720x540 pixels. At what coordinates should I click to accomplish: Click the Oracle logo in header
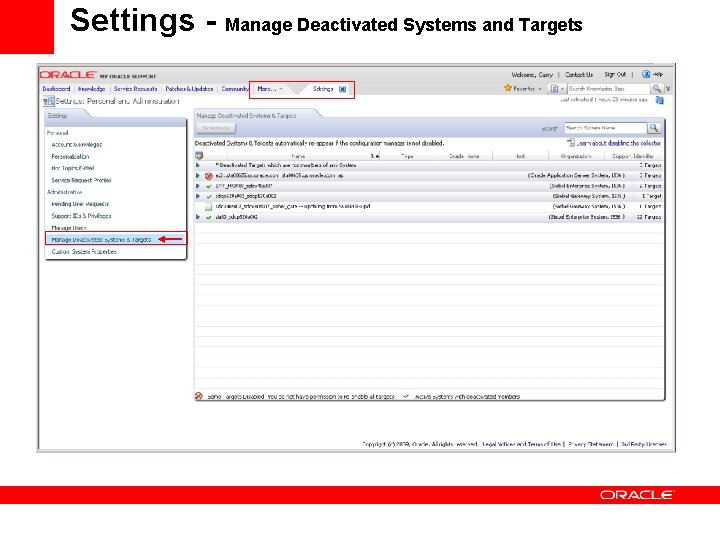click(x=68, y=75)
